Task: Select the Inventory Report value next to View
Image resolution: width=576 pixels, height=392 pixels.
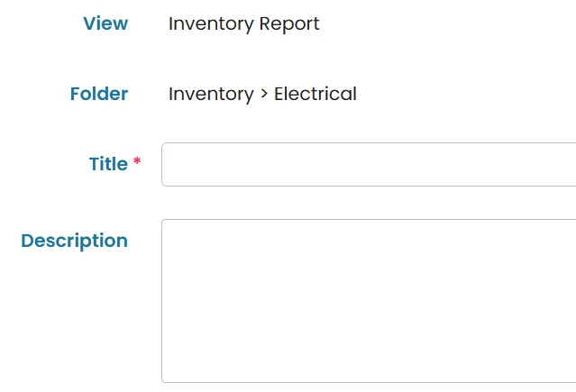Action: pyautogui.click(x=244, y=23)
